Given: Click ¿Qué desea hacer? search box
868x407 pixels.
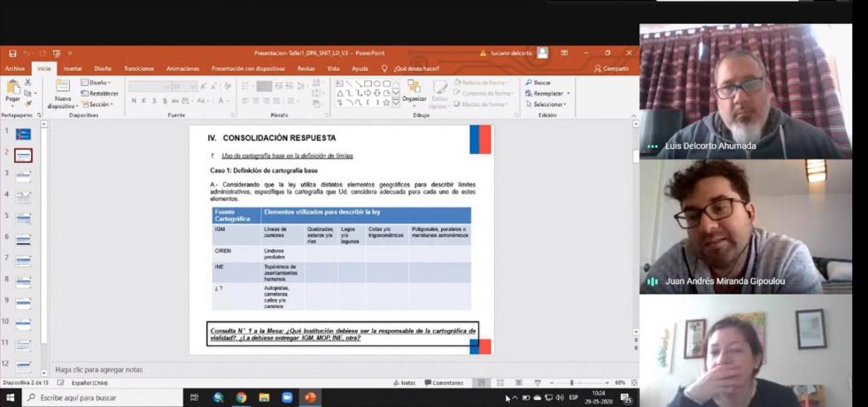Looking at the screenshot, I should tap(411, 69).
